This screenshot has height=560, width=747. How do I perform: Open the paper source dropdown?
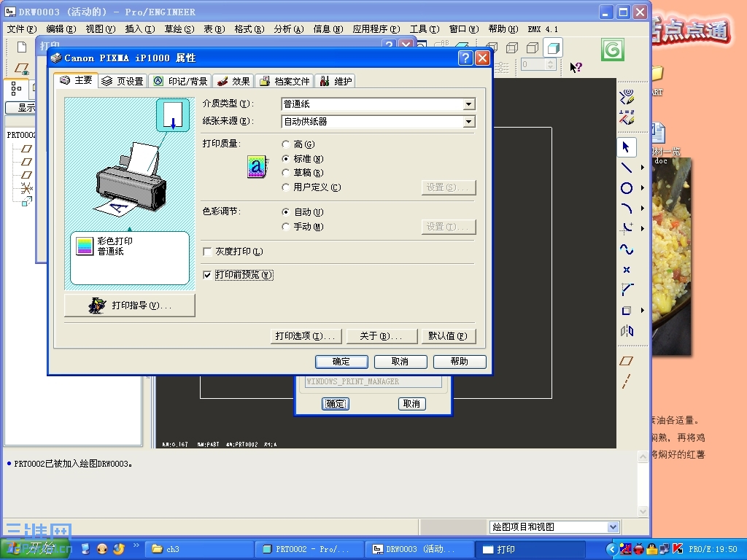tap(469, 122)
